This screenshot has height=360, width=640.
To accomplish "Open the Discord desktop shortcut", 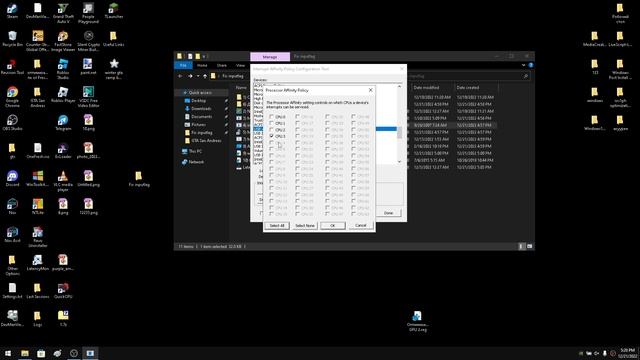I will (12, 178).
